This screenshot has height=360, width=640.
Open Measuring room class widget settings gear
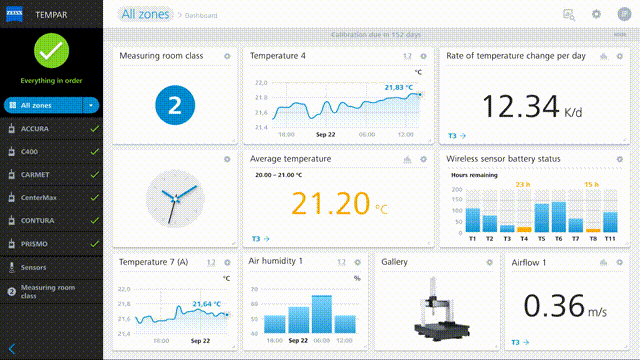tap(227, 56)
